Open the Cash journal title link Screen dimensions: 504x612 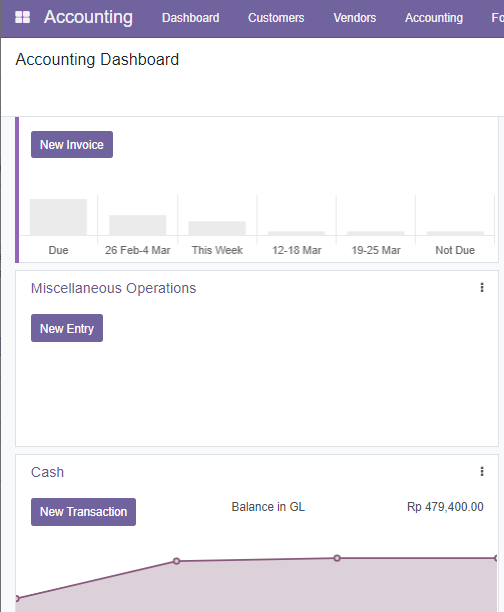pyautogui.click(x=47, y=472)
